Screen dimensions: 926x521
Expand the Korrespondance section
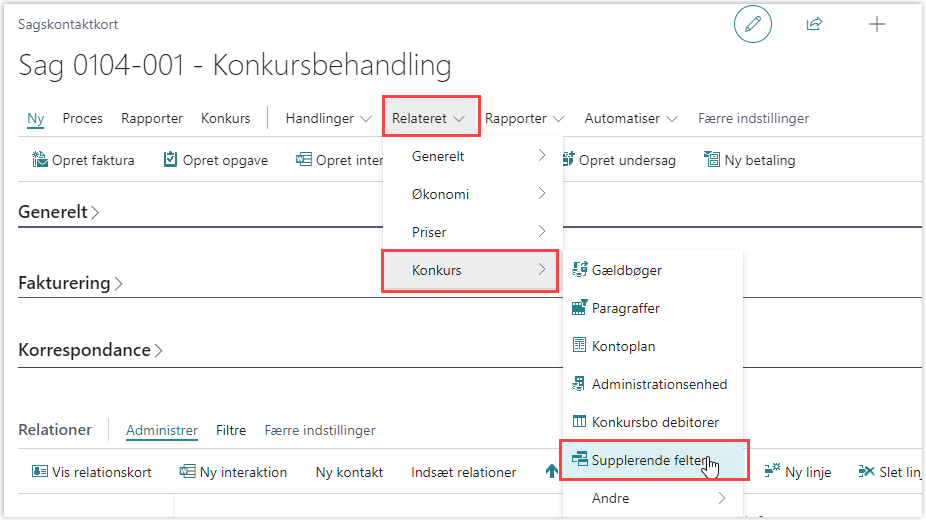[90, 351]
